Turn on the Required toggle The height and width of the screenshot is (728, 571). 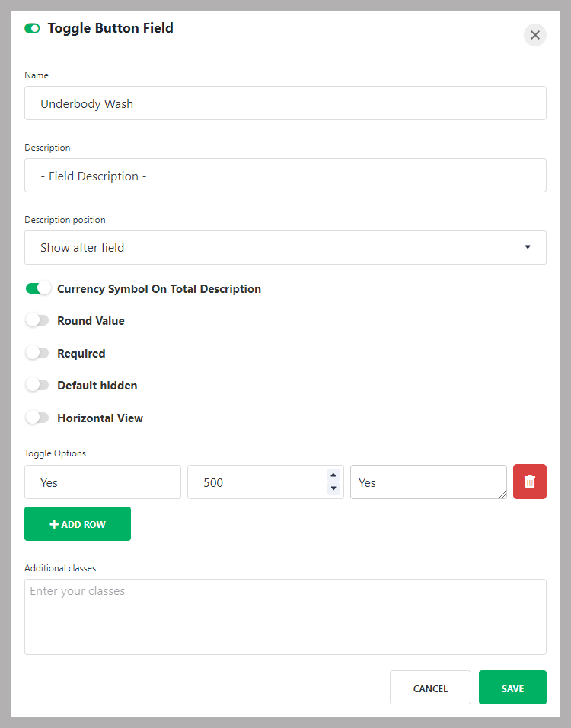(x=37, y=354)
